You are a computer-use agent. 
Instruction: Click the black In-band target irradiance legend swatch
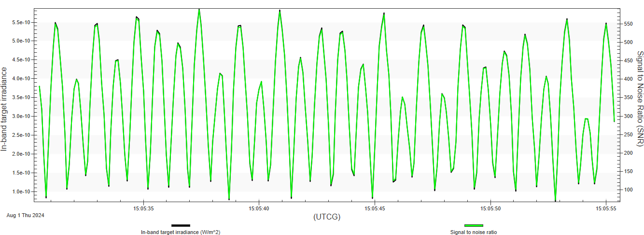[181, 225]
